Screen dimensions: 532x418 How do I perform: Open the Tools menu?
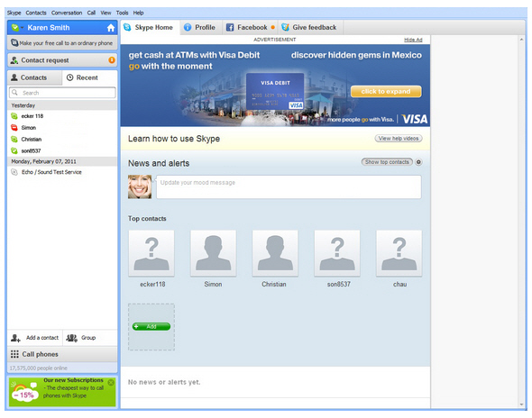click(x=122, y=13)
